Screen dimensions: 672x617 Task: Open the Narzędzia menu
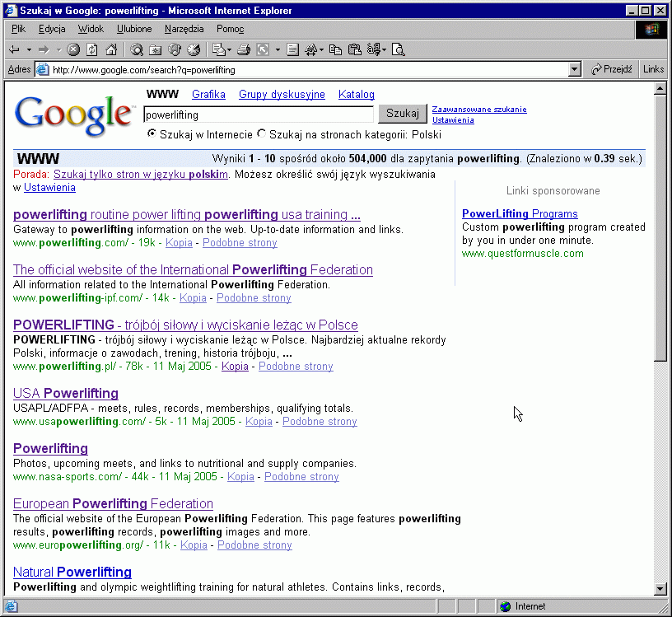click(x=184, y=29)
